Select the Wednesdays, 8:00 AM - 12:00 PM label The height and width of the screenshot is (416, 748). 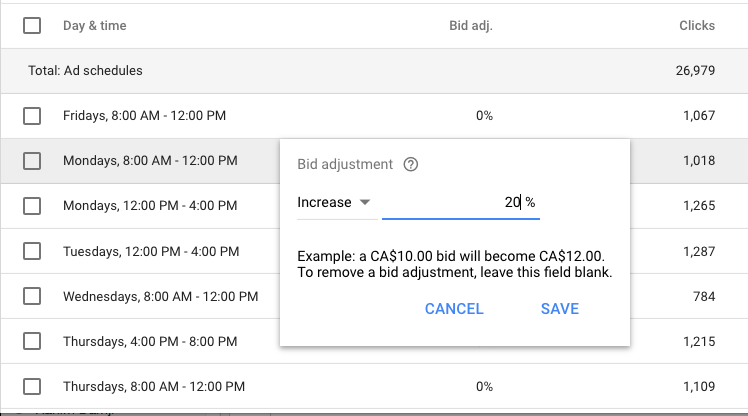pos(161,296)
